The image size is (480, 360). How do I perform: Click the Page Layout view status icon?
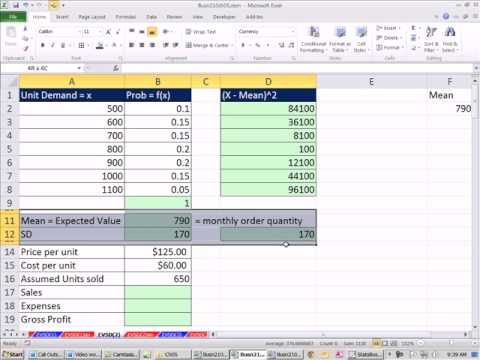coord(385,343)
